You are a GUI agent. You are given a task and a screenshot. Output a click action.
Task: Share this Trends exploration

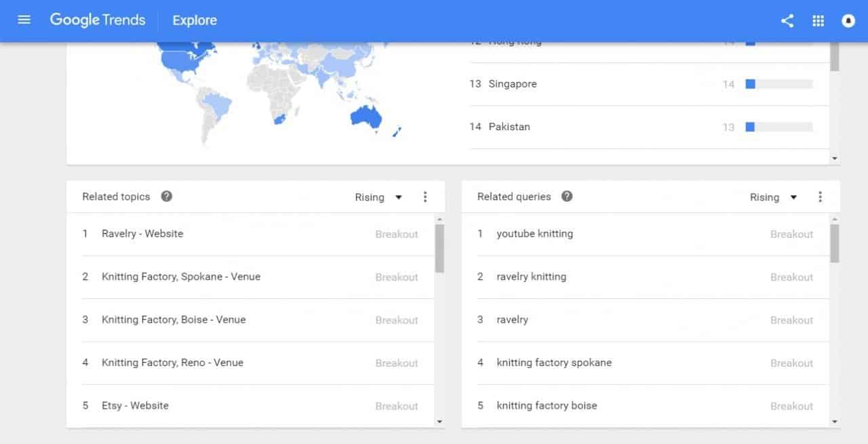tap(787, 21)
